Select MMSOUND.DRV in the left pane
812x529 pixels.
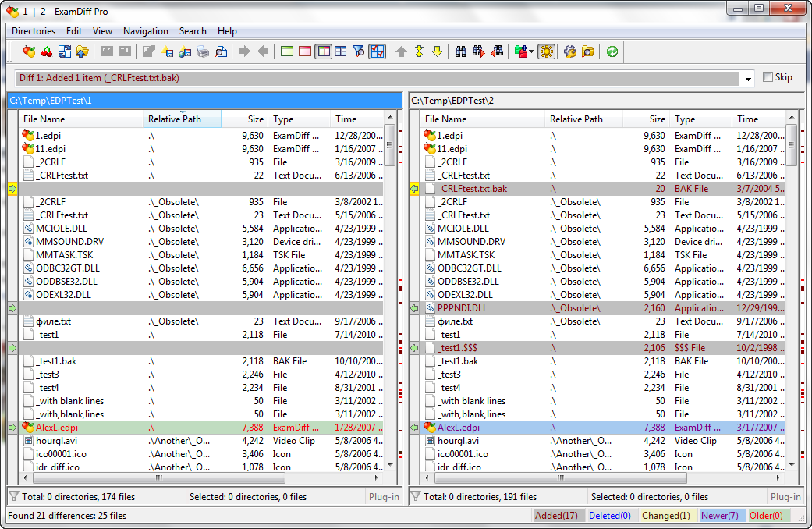[x=69, y=241]
